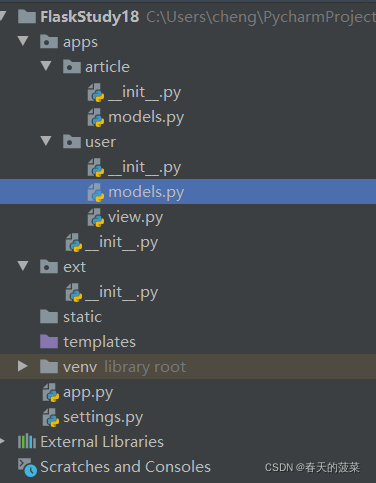This screenshot has height=483, width=376.
Task: Click Python file icon of view.py
Action: 96,217
